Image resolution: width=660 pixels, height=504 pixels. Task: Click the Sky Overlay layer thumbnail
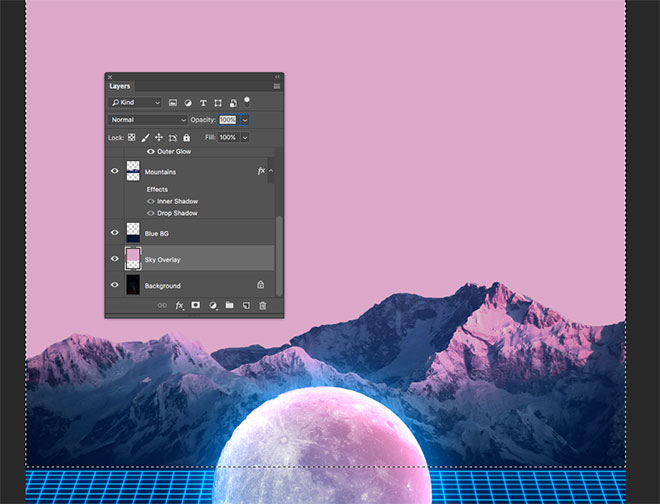point(133,259)
